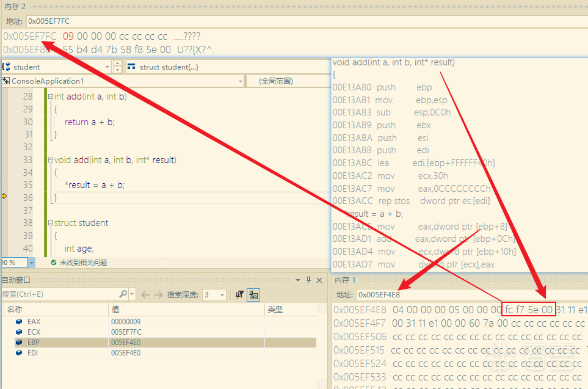
Task: Click the 未找到相关问题 status text
Action: (x=83, y=263)
